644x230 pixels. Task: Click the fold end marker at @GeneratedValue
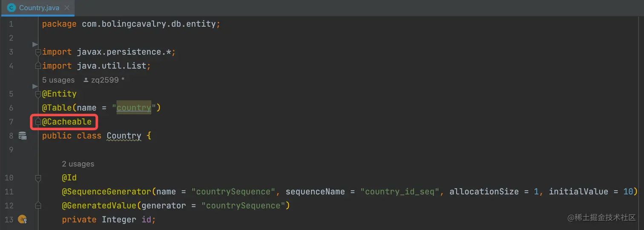[38, 206]
